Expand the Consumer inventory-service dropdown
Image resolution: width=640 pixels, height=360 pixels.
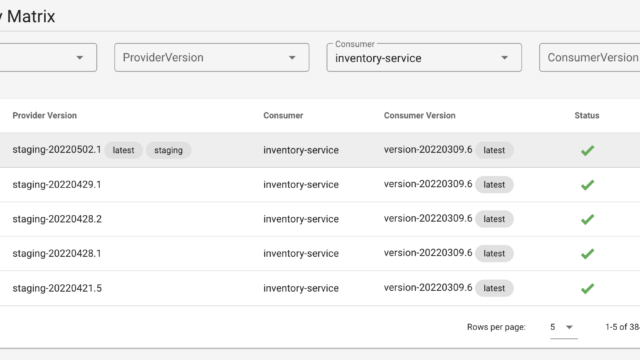[424, 58]
